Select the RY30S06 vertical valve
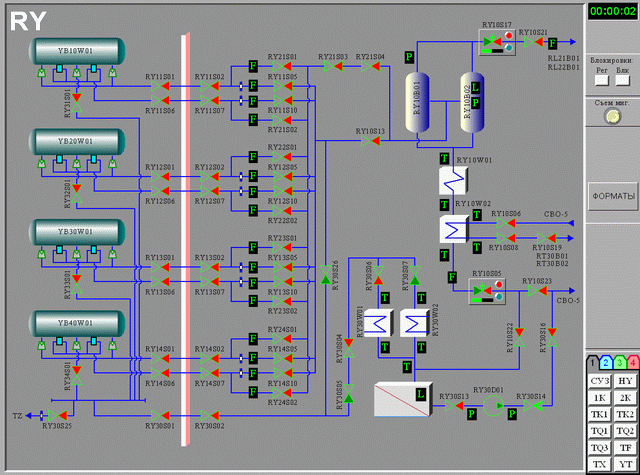The width and height of the screenshot is (640, 475). pyautogui.click(x=378, y=275)
